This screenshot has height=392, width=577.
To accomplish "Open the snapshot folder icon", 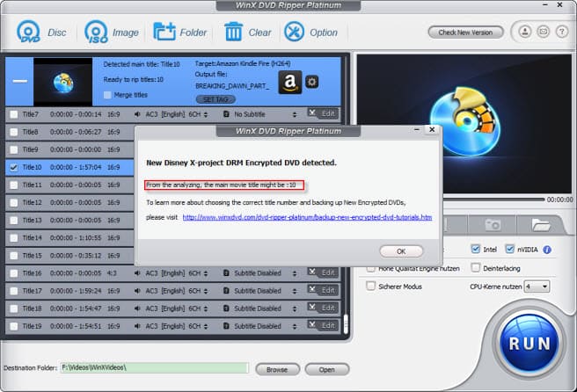I will (541, 224).
